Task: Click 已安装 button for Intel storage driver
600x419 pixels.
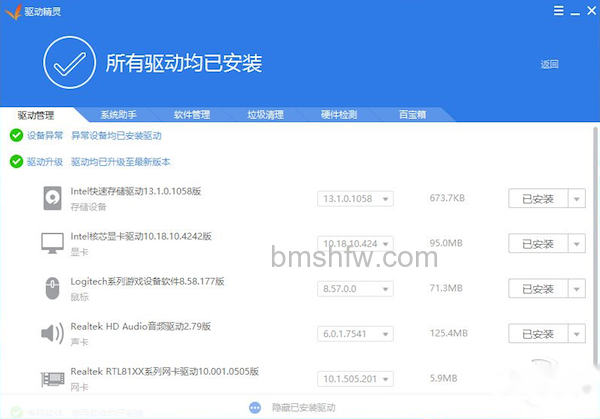Action: pyautogui.click(x=538, y=199)
